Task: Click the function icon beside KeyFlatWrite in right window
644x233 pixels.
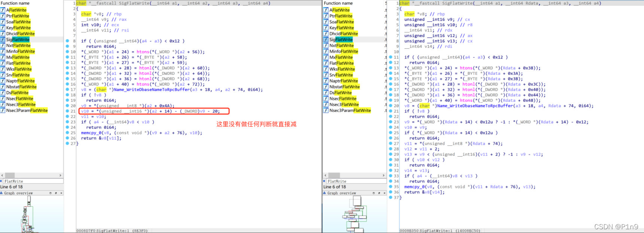Action: [x=326, y=28]
